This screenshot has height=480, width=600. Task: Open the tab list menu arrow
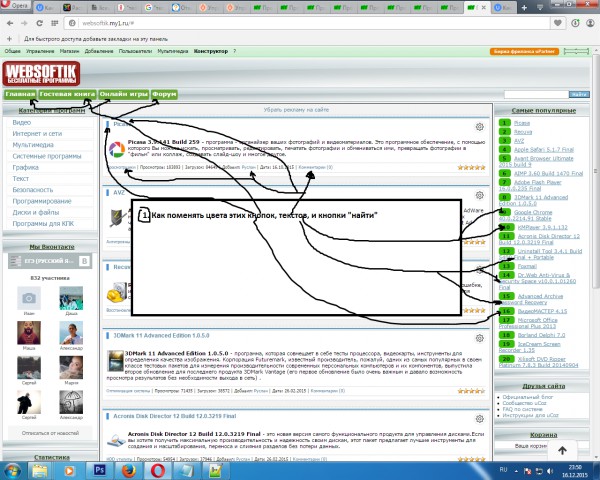click(x=540, y=8)
